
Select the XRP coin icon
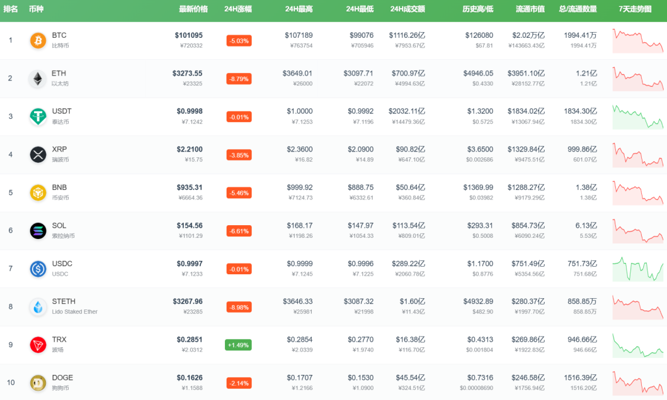(38, 154)
